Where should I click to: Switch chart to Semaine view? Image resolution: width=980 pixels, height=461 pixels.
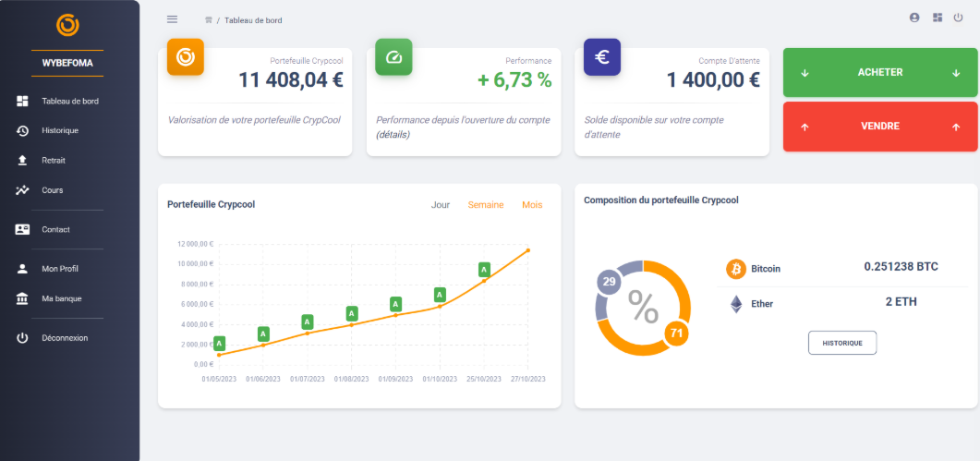tap(486, 205)
